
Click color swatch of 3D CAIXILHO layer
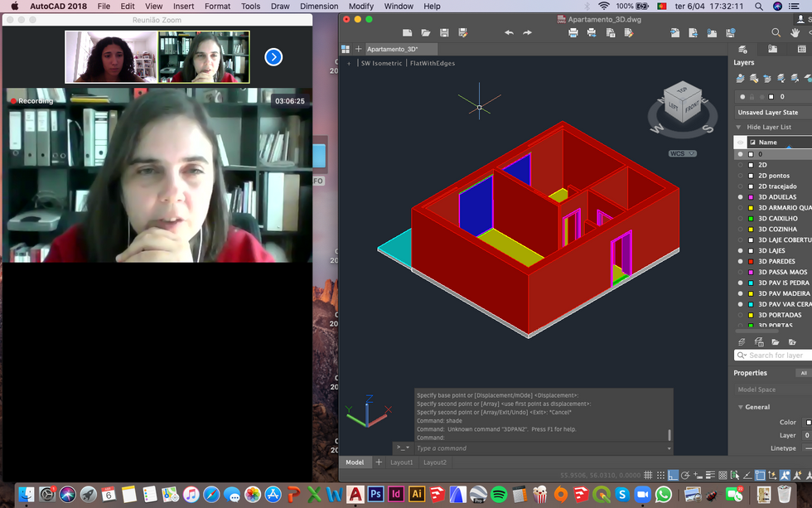751,219
